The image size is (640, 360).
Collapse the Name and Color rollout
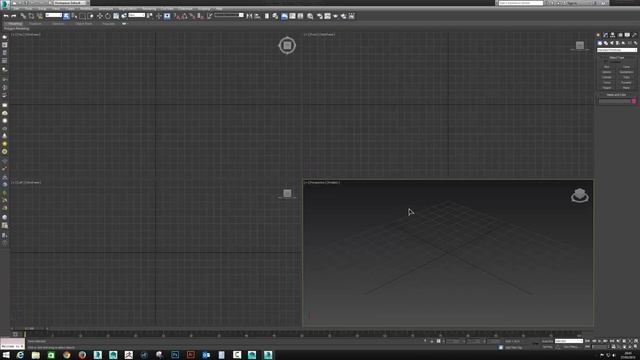(616, 95)
